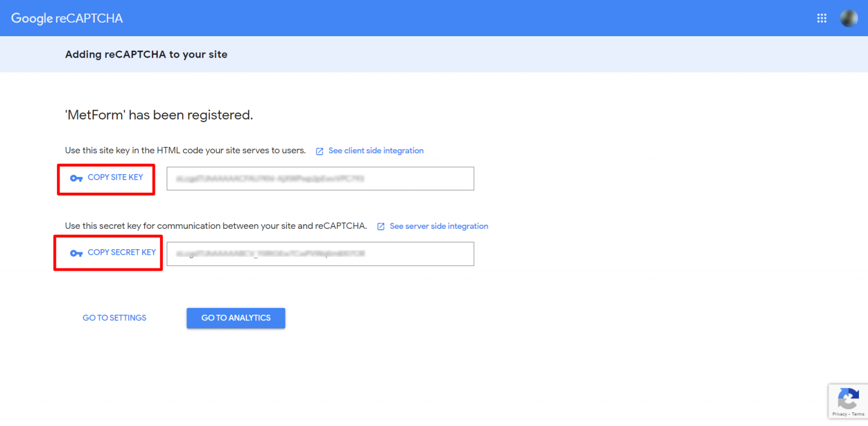Click the profile avatar in the top bar
This screenshot has height=426, width=868.
(848, 18)
